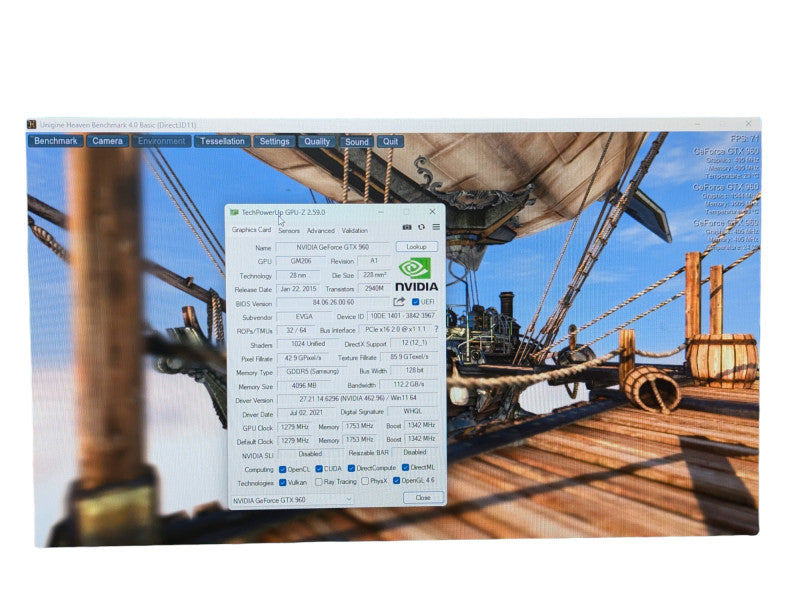Click the FPS counter in Heaven
The width and height of the screenshot is (800, 602).
pos(744,139)
